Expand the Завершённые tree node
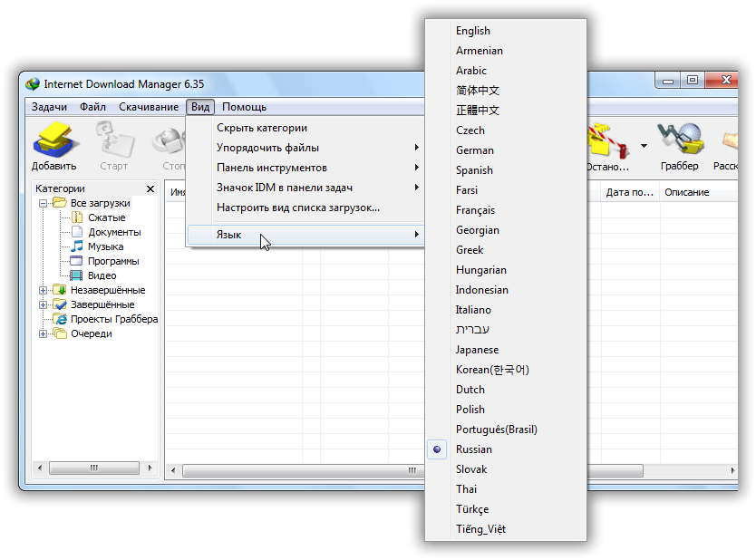This screenshot has height=560, width=756. pos(43,304)
